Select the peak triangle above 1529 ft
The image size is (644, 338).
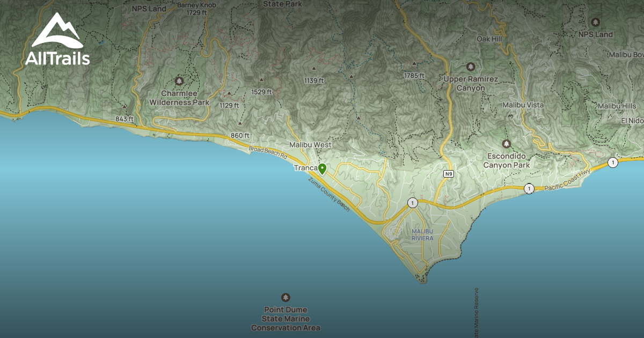[x=261, y=79]
